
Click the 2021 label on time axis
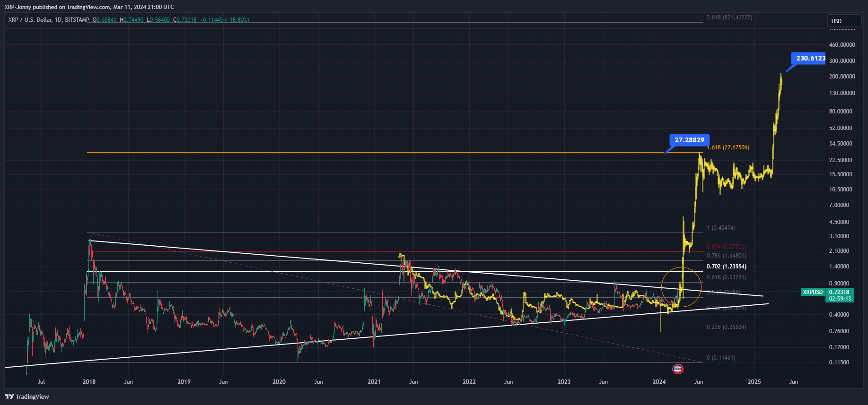374,382
